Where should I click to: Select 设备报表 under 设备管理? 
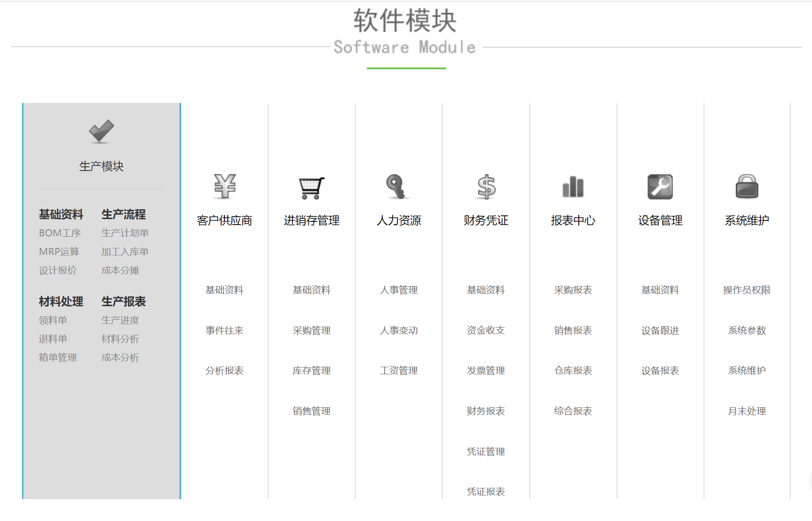[660, 370]
